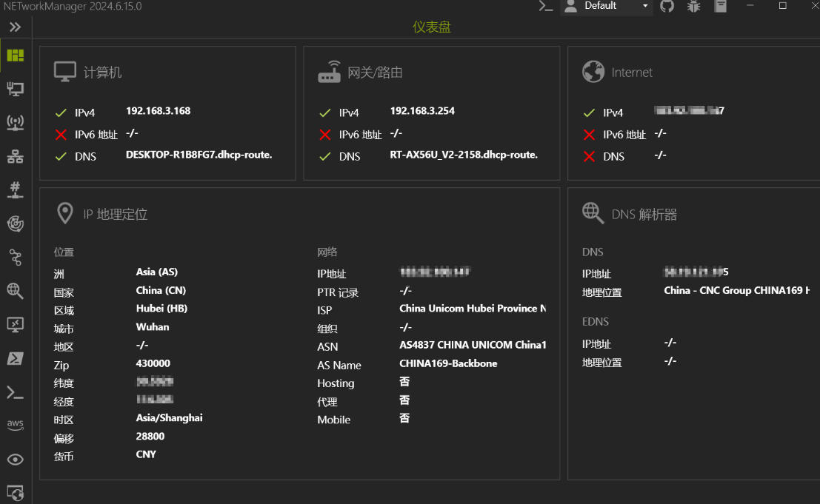Open the Network Interface tool

[16, 90]
